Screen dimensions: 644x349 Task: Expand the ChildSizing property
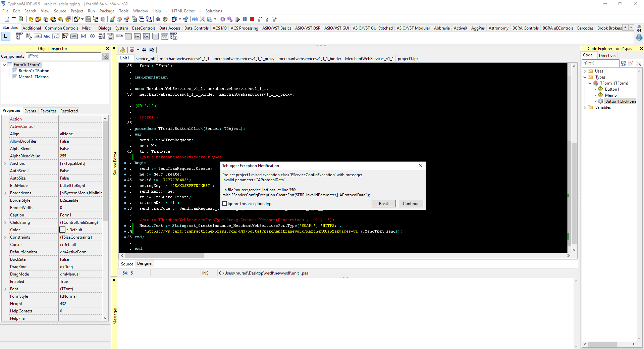[x=5, y=222]
